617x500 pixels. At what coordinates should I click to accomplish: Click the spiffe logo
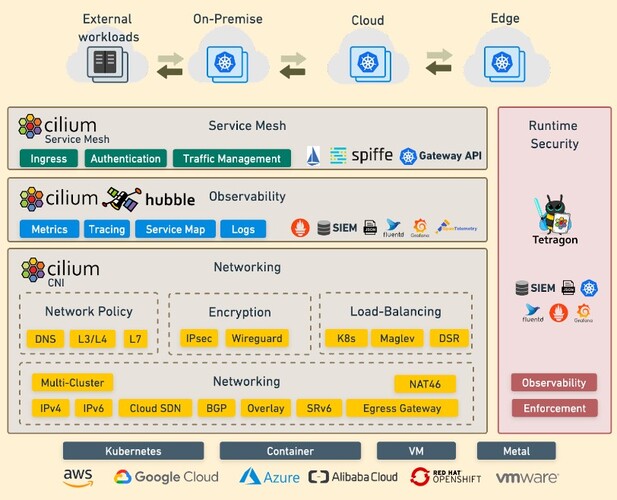pyautogui.click(x=372, y=155)
